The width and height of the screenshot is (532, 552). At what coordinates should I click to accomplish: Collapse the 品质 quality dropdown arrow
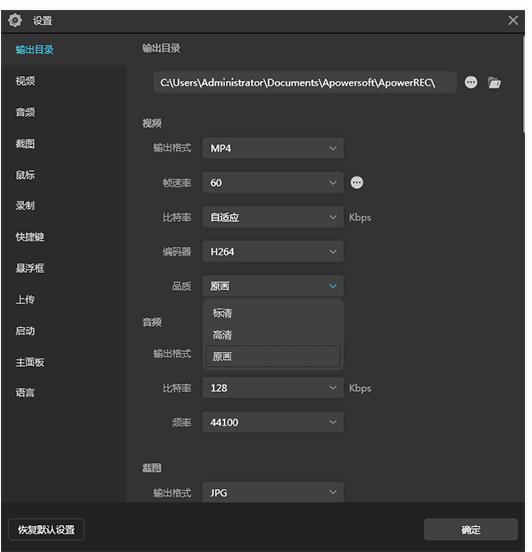333,286
